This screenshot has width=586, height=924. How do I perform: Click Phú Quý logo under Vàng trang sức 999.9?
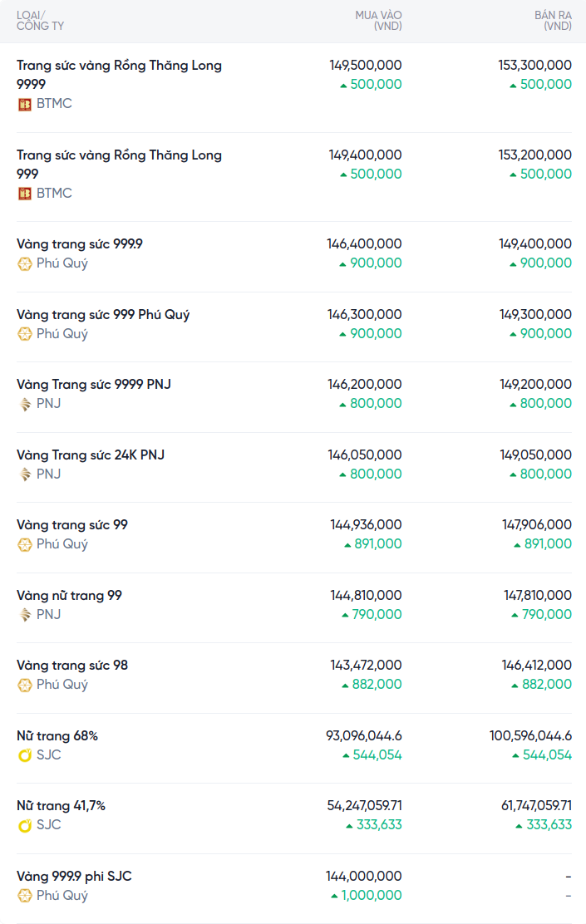(x=25, y=263)
